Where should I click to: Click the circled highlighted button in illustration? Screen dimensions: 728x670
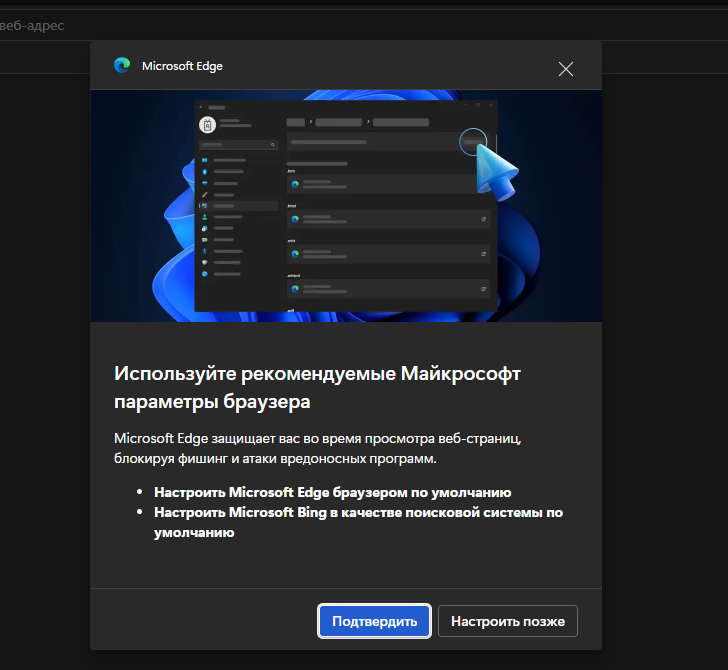point(472,142)
